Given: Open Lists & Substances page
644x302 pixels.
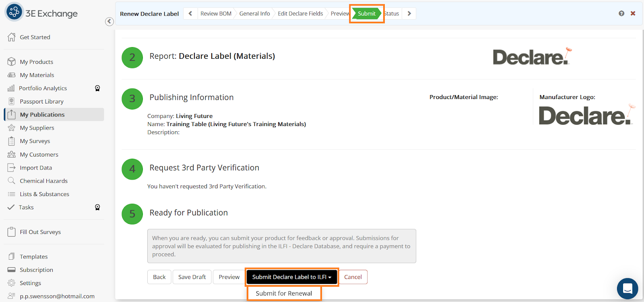Looking at the screenshot, I should click(x=44, y=194).
